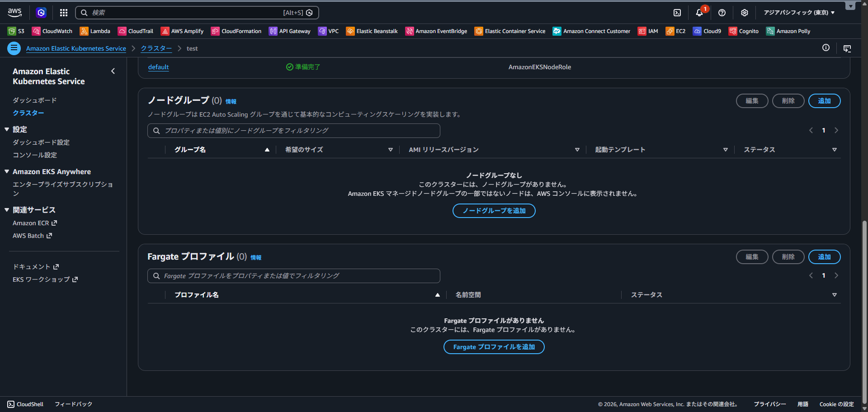Open Amazon EventBridge service shortcut

[436, 31]
